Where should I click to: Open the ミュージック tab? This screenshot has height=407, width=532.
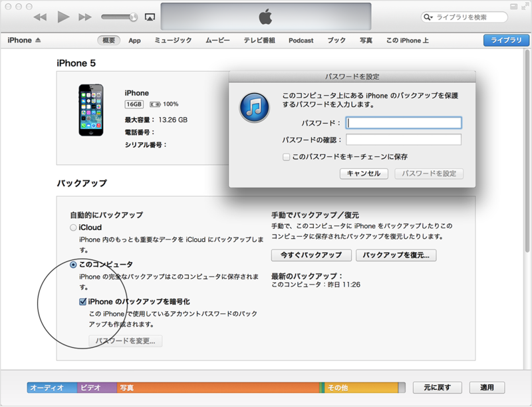coord(173,41)
